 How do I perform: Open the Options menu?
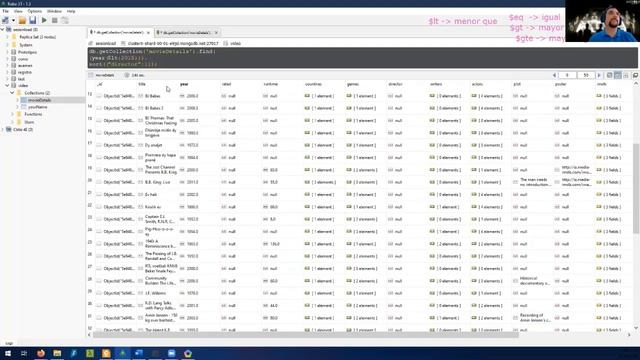[35, 11]
